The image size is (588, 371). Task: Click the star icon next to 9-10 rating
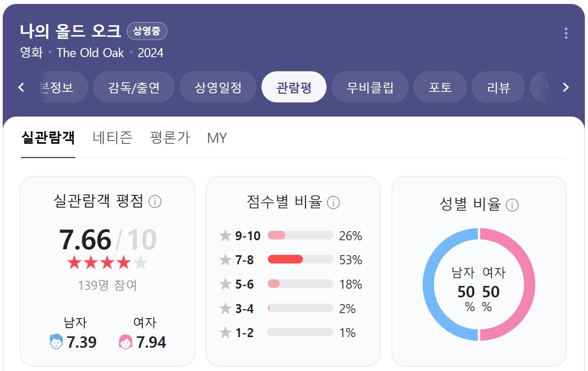225,236
